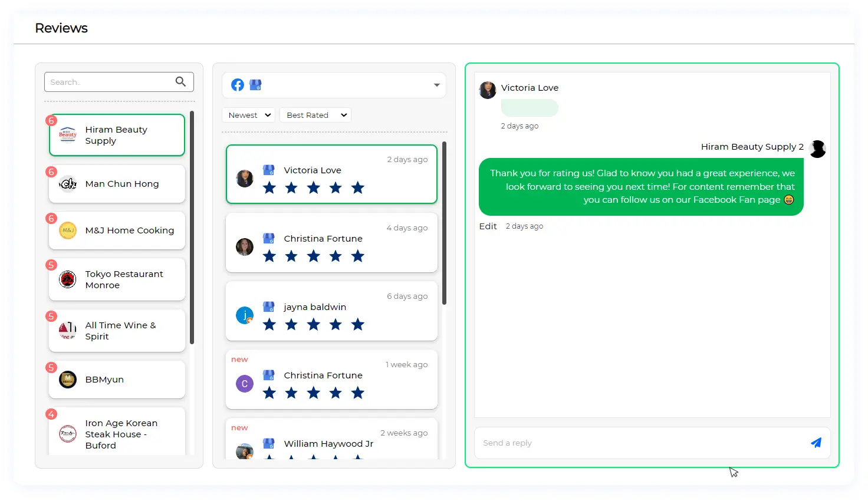Expand the review source dropdown arrow
The image size is (868, 501).
[436, 85]
